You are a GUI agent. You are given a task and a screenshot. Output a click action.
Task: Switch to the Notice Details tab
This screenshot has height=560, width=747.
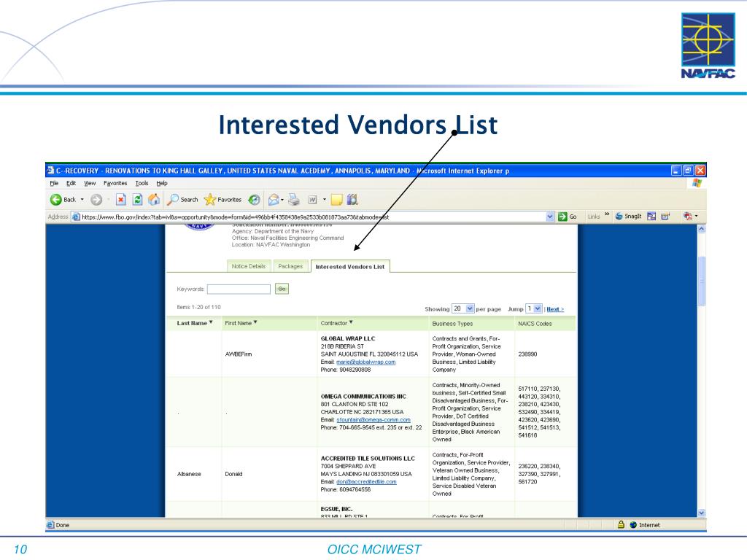click(249, 266)
